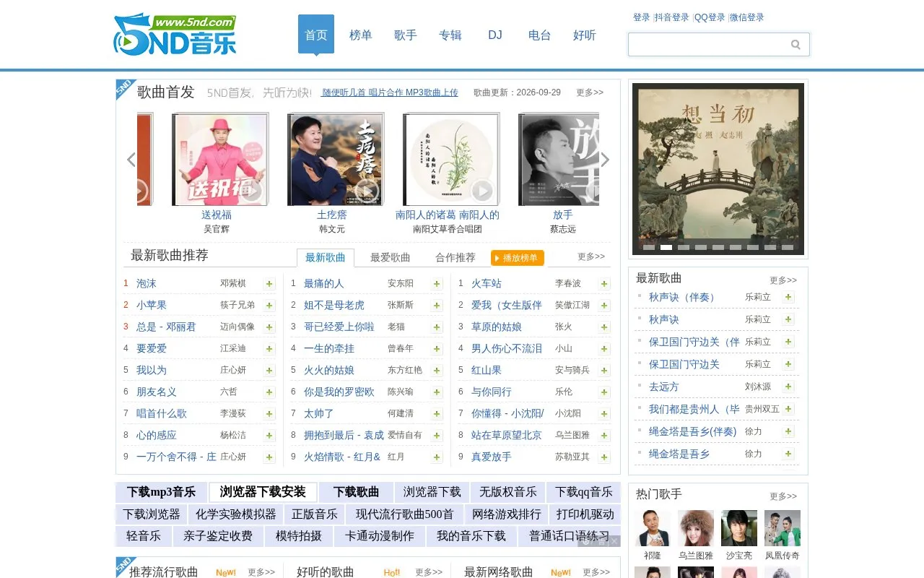Click the search magnifier icon
Screen dimensions: 924x578
coord(796,45)
